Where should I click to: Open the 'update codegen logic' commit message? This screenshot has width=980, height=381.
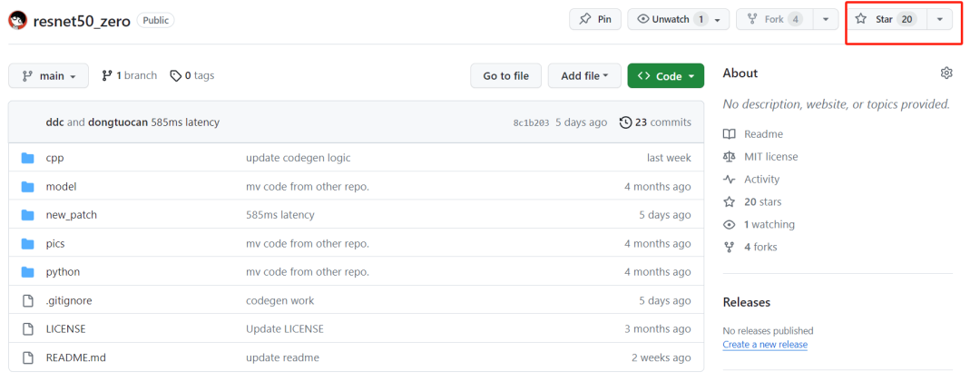click(299, 158)
